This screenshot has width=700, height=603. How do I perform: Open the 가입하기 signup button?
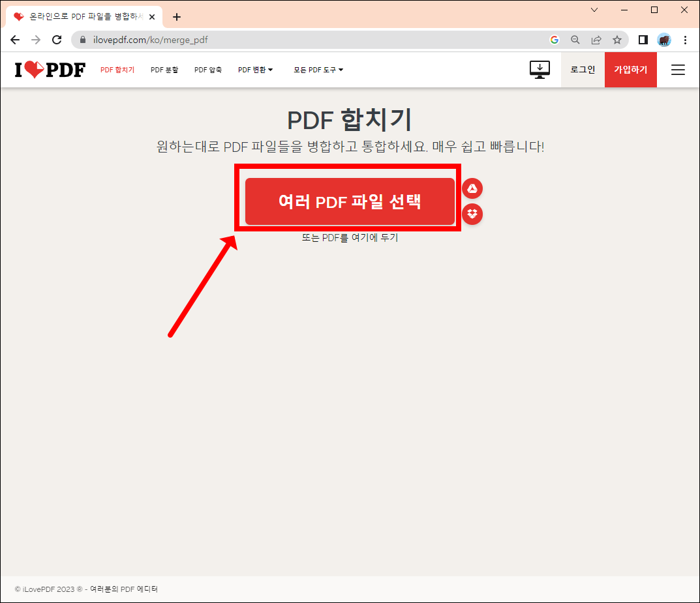coord(630,69)
